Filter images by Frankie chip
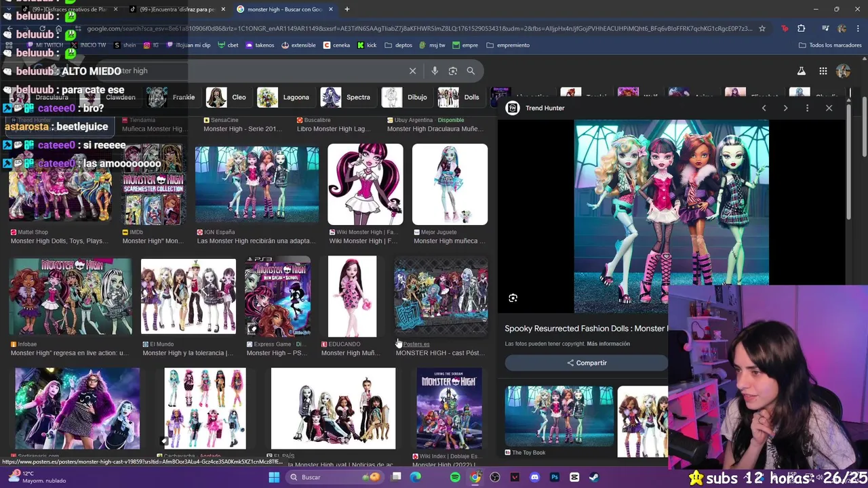Image resolution: width=868 pixels, height=488 pixels. [x=172, y=97]
